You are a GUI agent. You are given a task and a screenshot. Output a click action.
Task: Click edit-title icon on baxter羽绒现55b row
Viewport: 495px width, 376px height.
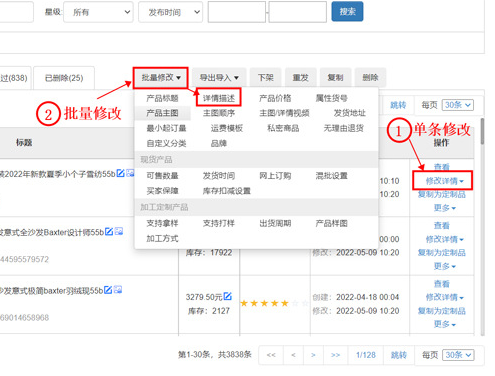tap(108, 290)
